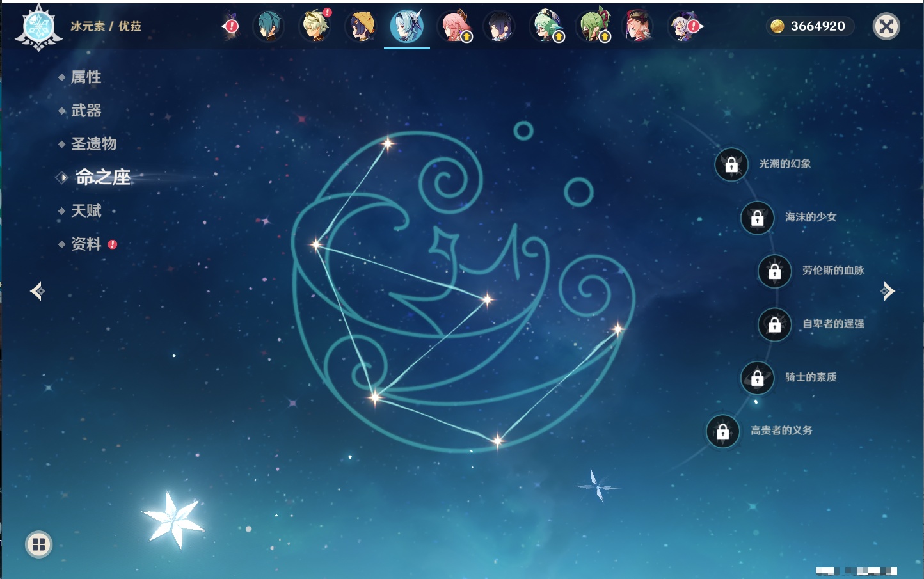
Task: Open locked constellation 光潮的幻象 lock icon
Action: pyautogui.click(x=731, y=164)
